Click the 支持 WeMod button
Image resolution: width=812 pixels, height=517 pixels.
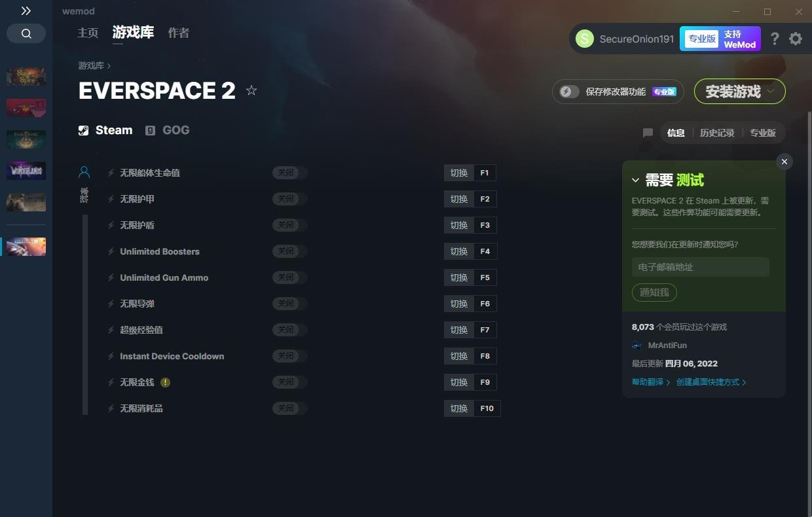[x=740, y=39]
